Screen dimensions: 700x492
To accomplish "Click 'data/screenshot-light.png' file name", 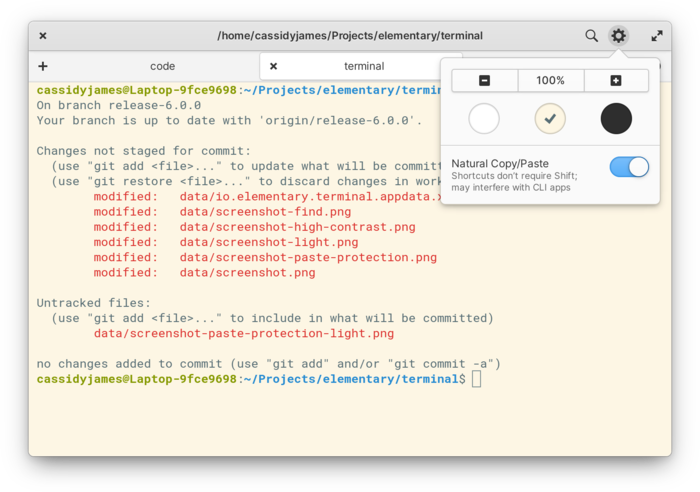I will [x=269, y=242].
